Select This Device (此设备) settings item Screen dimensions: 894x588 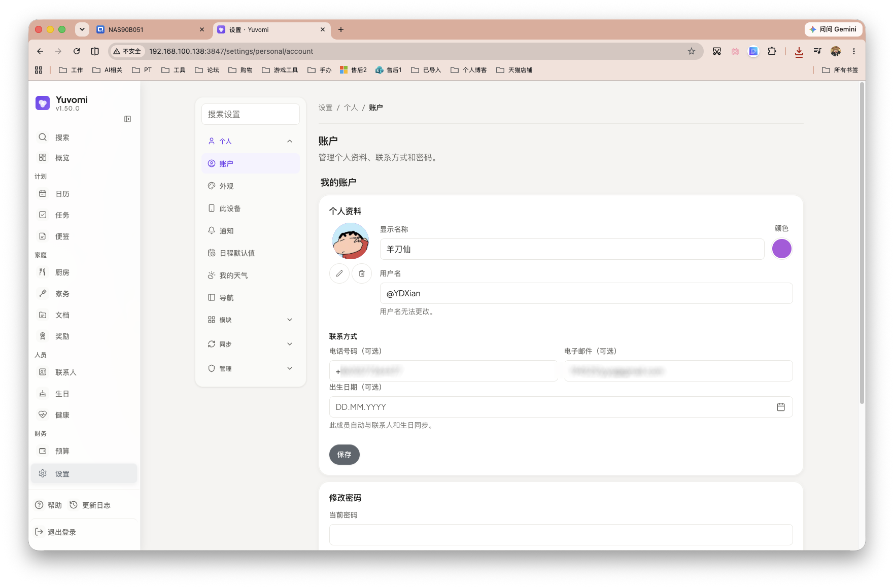[251, 209]
